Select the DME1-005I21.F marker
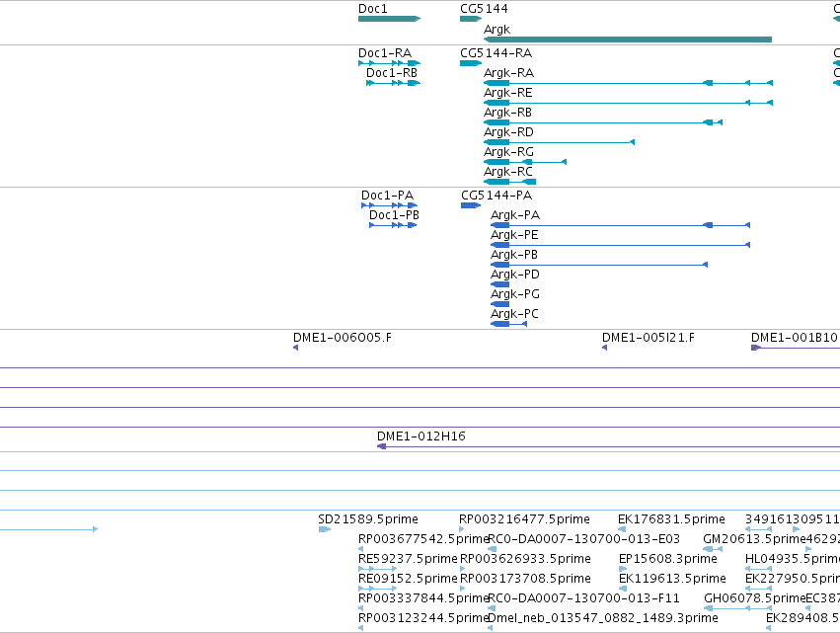840x633 pixels. click(x=605, y=348)
